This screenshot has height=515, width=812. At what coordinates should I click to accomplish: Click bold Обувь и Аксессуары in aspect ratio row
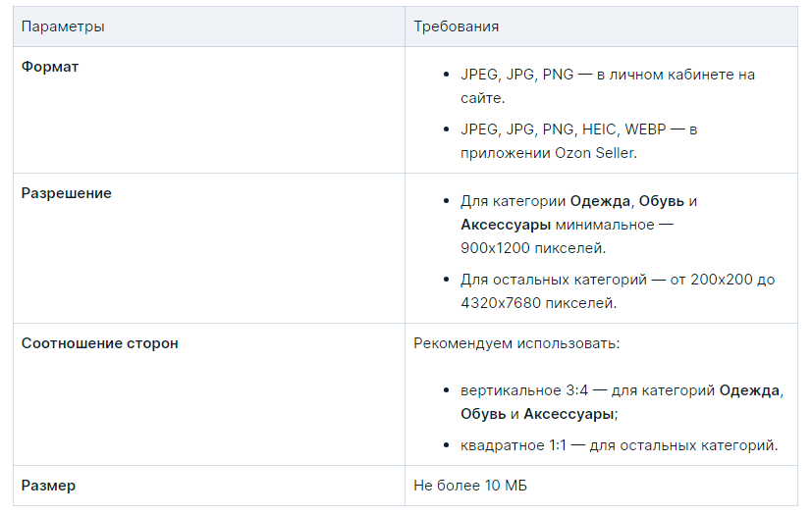pos(537,414)
